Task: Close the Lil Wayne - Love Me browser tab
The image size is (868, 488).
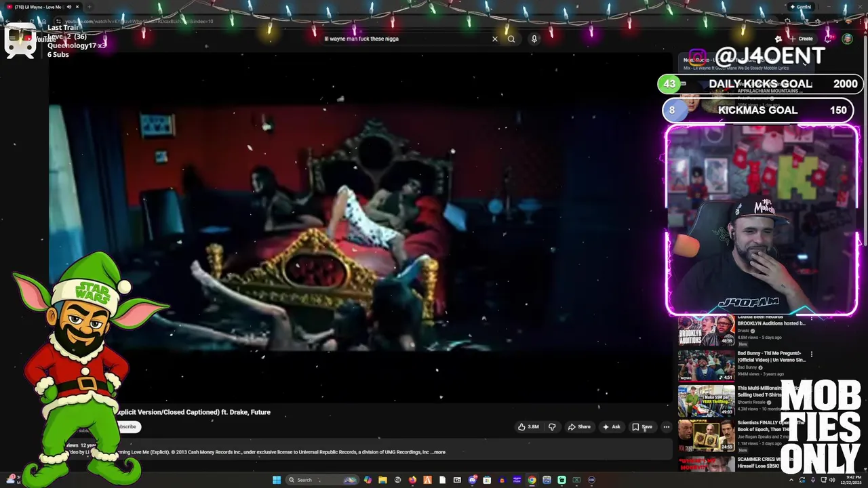Action: [x=77, y=7]
